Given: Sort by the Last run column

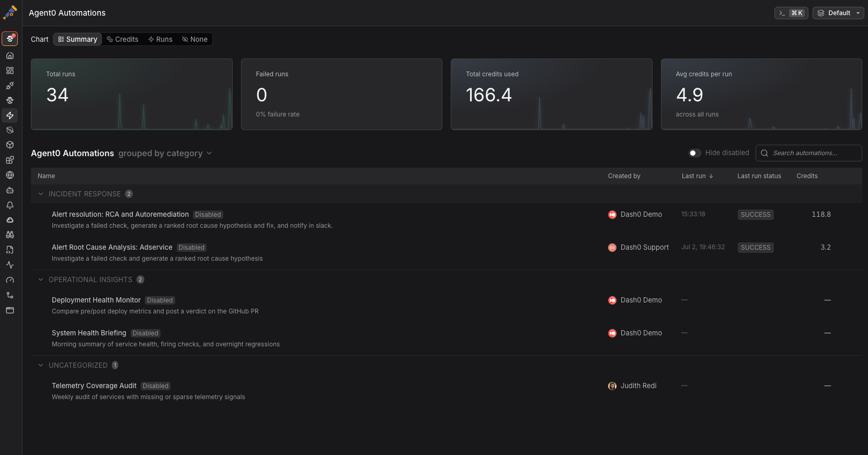Looking at the screenshot, I should [698, 176].
